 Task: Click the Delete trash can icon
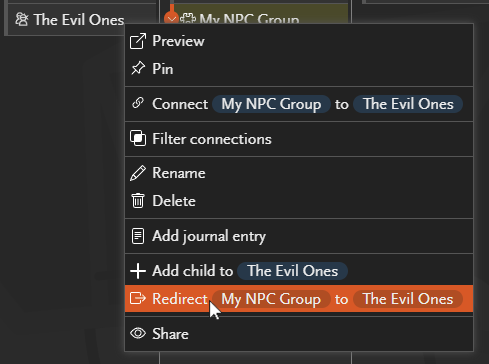pyautogui.click(x=138, y=201)
